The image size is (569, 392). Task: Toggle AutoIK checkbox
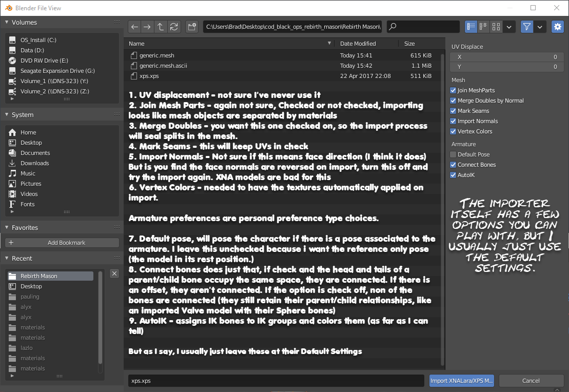tap(453, 175)
